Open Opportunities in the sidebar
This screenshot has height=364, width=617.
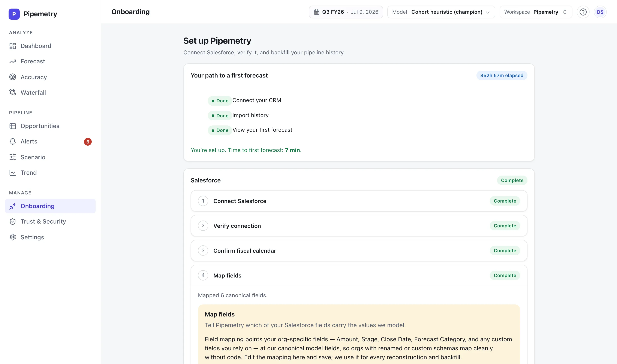coord(50,126)
